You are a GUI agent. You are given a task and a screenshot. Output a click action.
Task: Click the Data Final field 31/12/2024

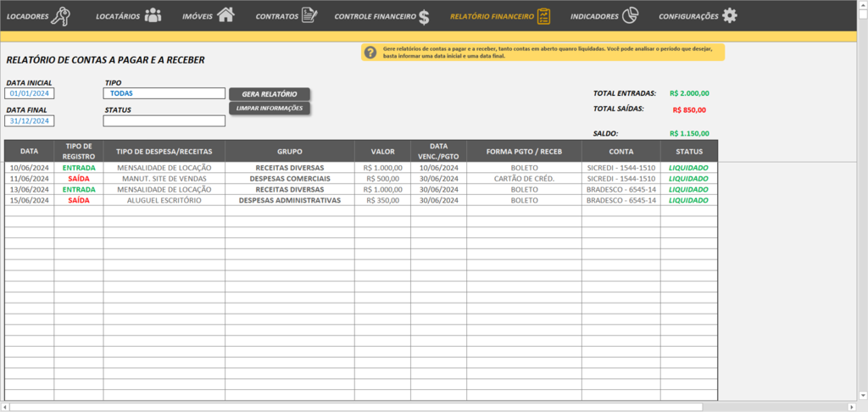(30, 120)
